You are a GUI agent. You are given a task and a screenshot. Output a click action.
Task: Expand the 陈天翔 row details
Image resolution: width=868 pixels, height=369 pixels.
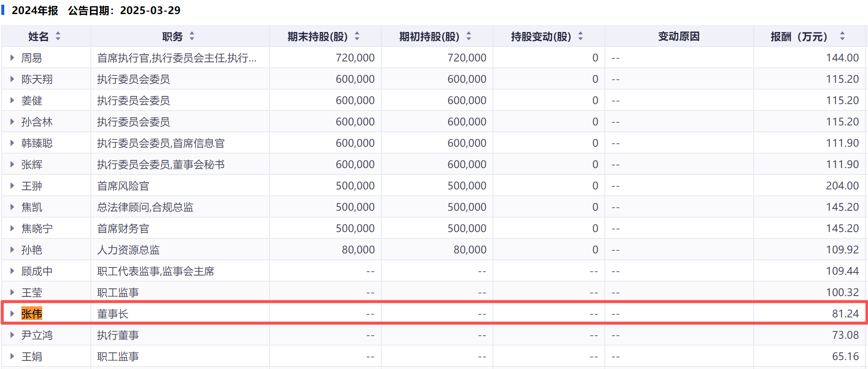12,79
